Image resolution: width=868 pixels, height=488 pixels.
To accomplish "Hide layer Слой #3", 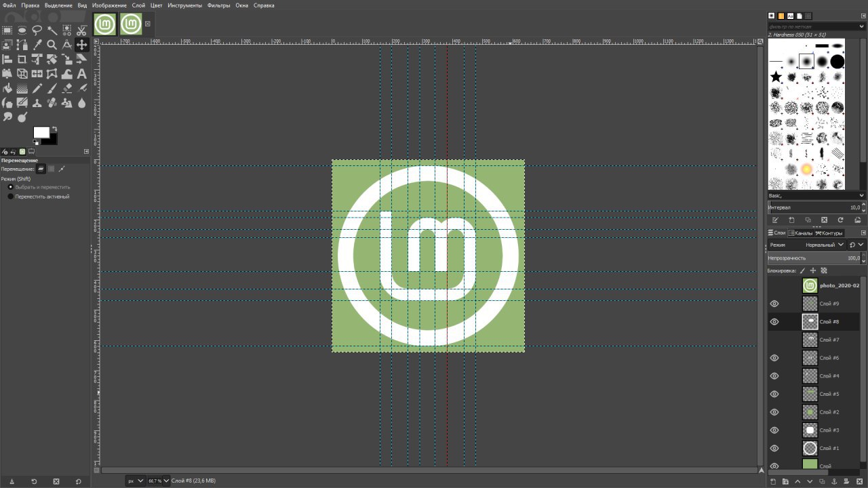I will [x=774, y=430].
